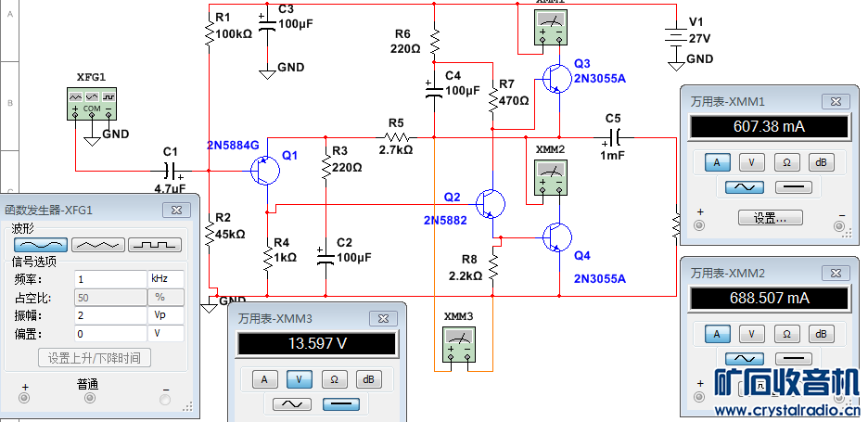Click the XMM3 multimeter instrument in schematic

pyautogui.click(x=459, y=343)
